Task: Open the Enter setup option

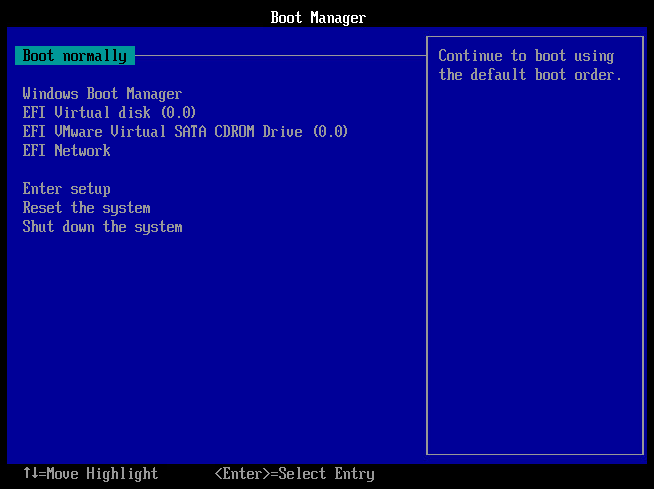Action: point(66,189)
